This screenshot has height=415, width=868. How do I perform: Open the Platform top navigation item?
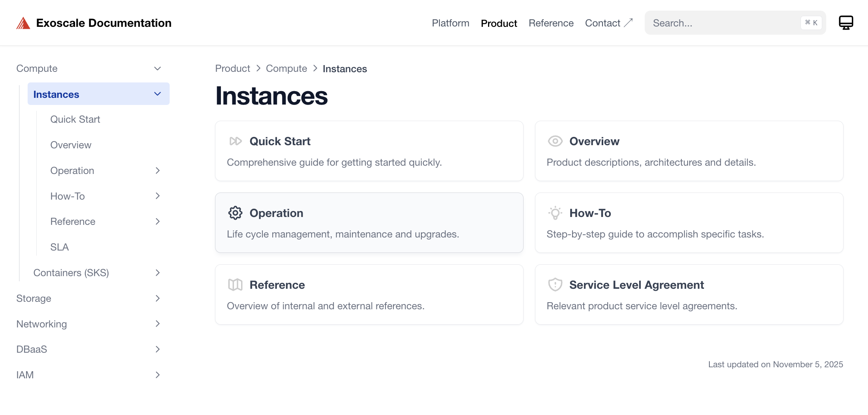tap(450, 23)
